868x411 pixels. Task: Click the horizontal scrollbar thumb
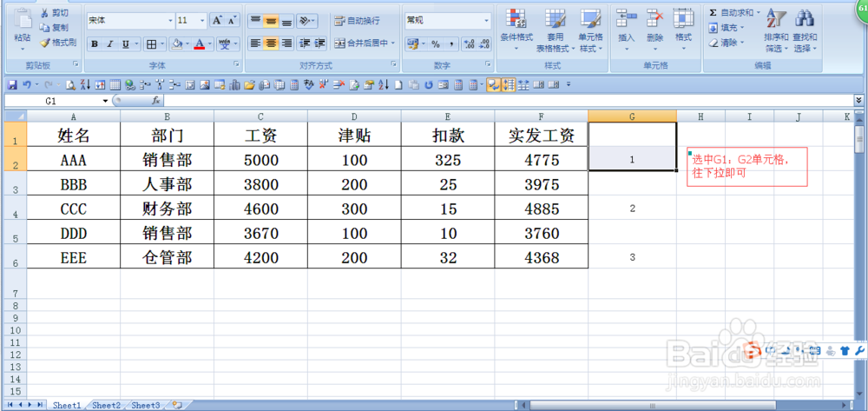[654, 406]
